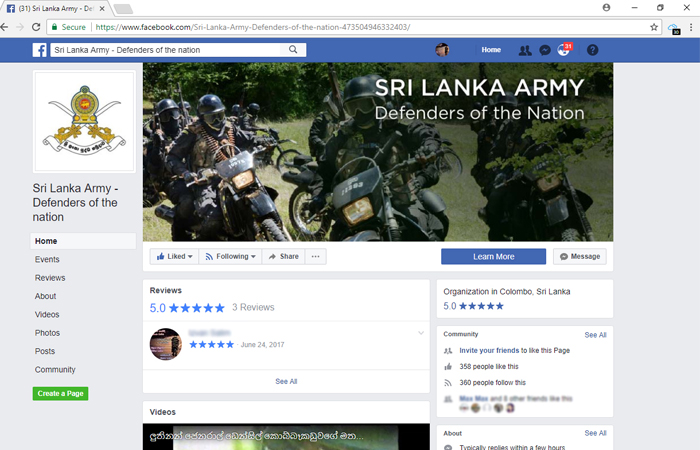The width and height of the screenshot is (700, 450).
Task: Click the browser extension icon with badge
Action: (x=674, y=29)
